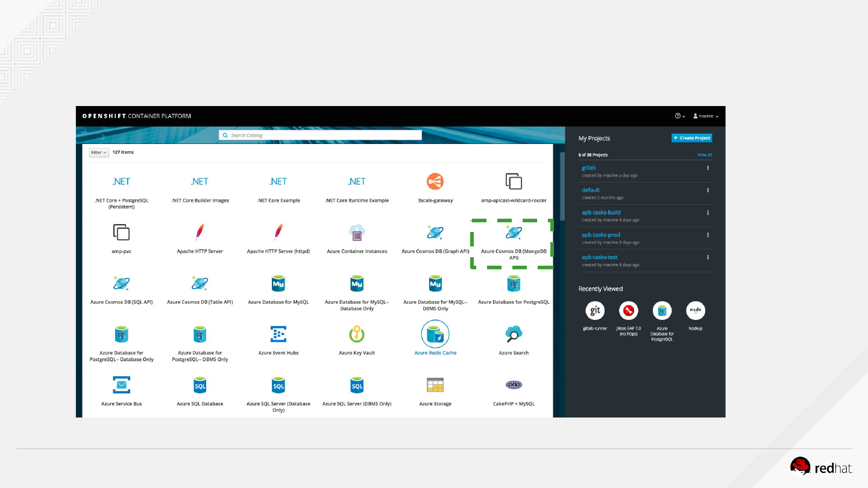Open the kebab menu for apb-tasks-test
Viewport: 868px width, 488px height.
[x=708, y=257]
